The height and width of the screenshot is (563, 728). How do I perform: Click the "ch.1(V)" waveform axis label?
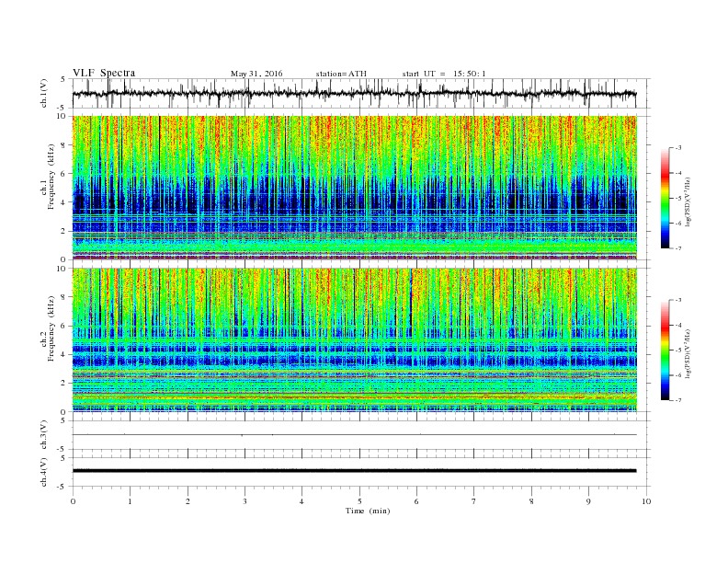pos(44,94)
